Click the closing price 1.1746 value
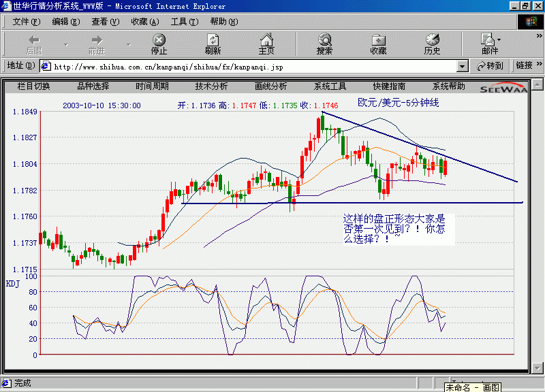Image resolution: width=545 pixels, height=392 pixels. click(326, 105)
